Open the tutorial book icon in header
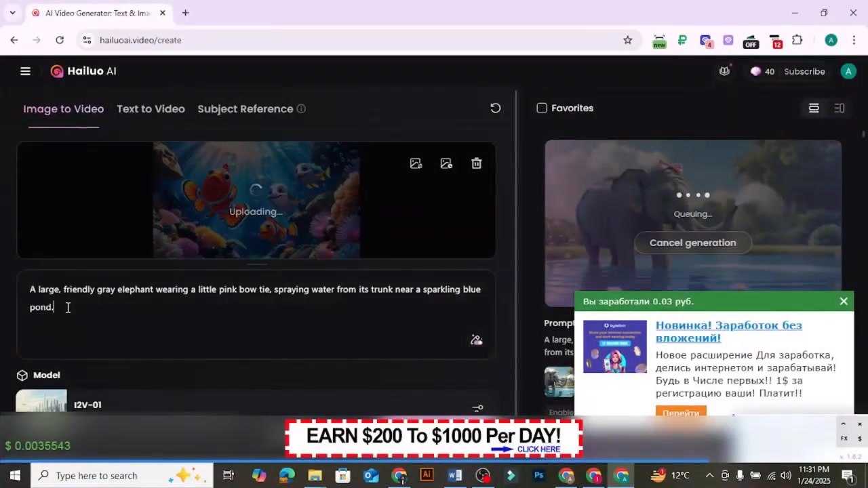 (x=724, y=71)
